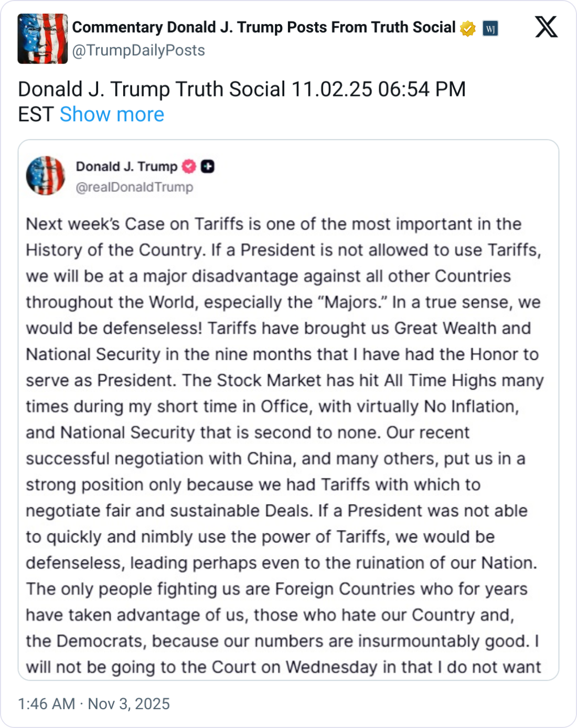Screen dimensions: 577x728
Task: Click the line 'successful negotiation with China'
Action: (275, 458)
